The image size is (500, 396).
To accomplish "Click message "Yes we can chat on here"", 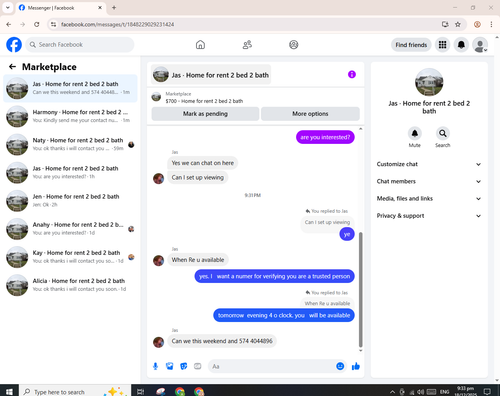I will (203, 163).
